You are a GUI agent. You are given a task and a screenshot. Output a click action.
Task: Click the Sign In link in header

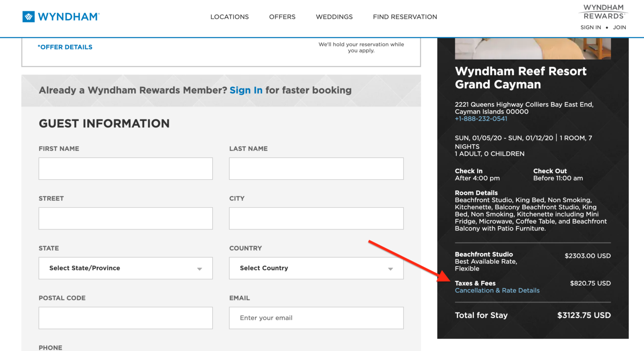pos(590,27)
